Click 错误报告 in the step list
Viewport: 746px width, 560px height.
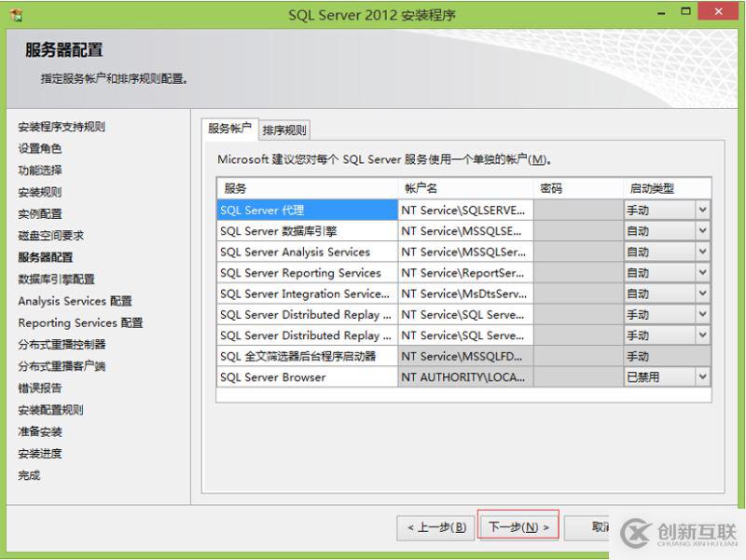coord(40,388)
